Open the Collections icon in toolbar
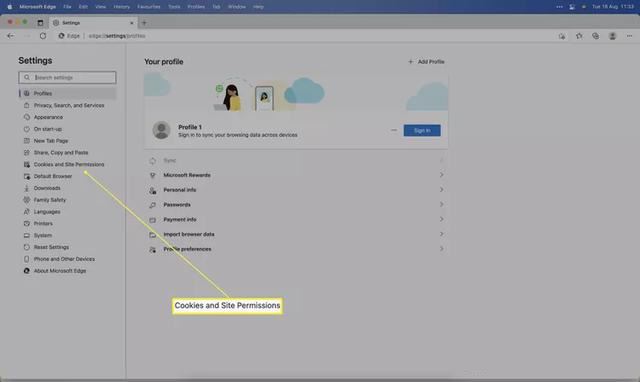 [596, 36]
